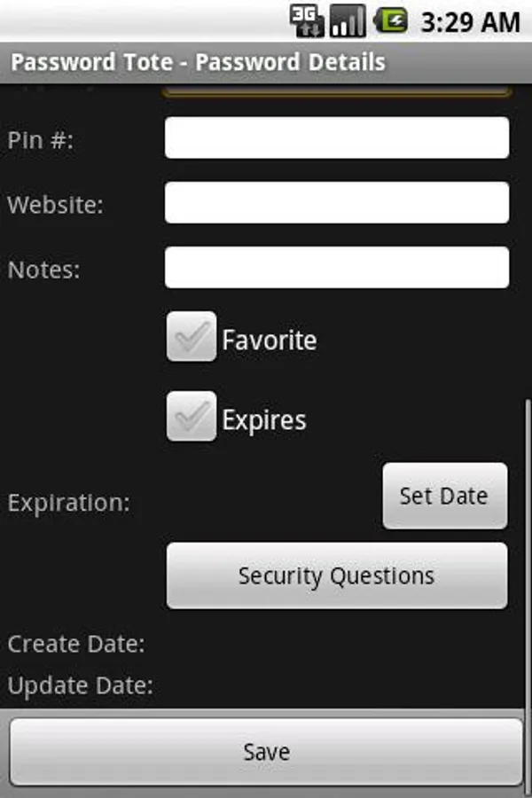Viewport: 532px width, 798px height.
Task: Focus the Pin # input field
Action: tap(337, 138)
